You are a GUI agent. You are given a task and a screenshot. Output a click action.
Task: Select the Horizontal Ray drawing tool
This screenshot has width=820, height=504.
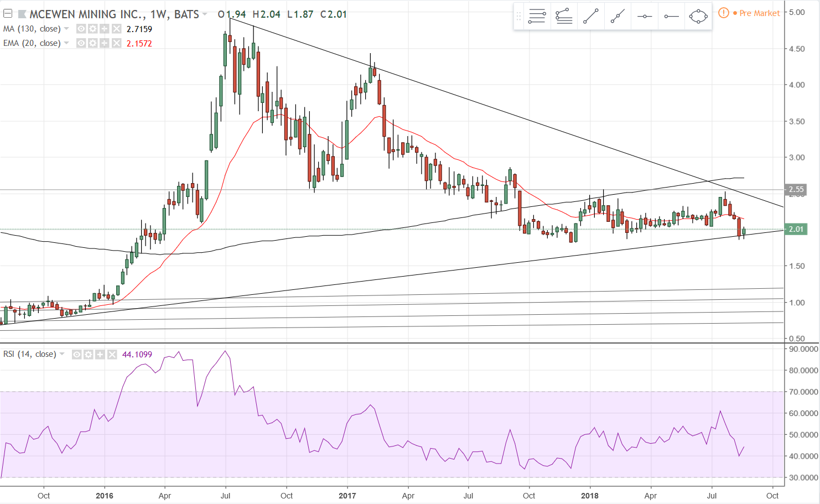pos(671,16)
